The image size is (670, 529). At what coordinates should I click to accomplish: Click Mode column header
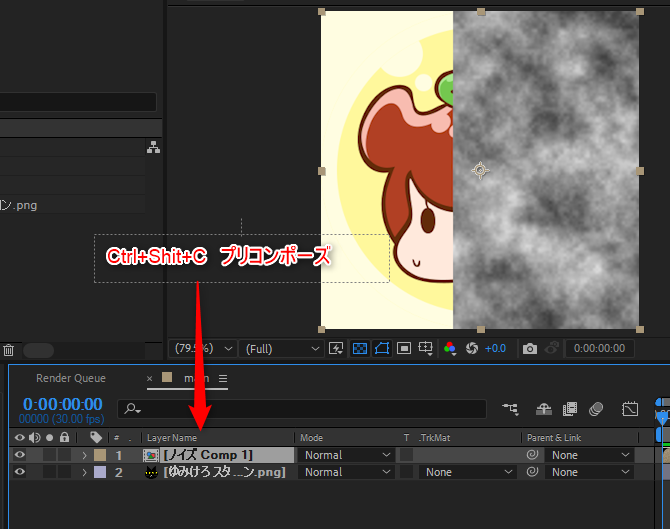[311, 438]
